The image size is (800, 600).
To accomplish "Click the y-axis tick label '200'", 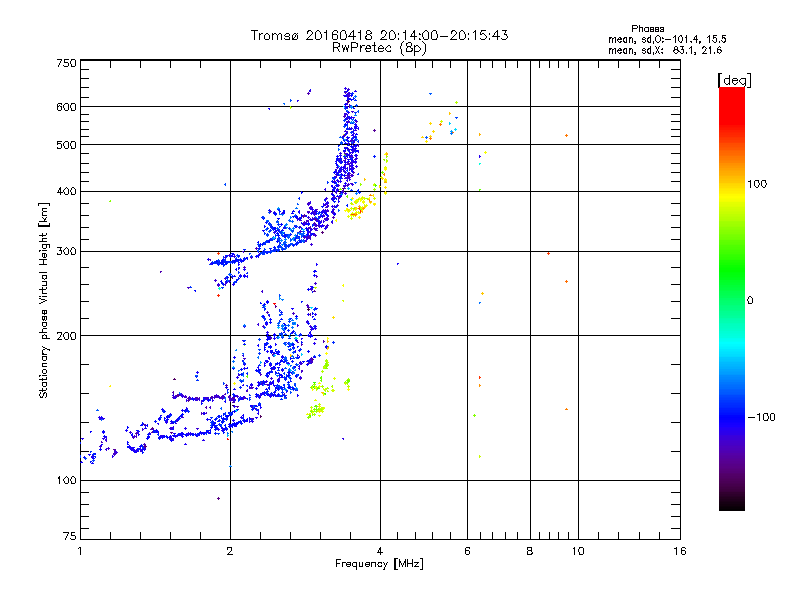I will click(66, 336).
